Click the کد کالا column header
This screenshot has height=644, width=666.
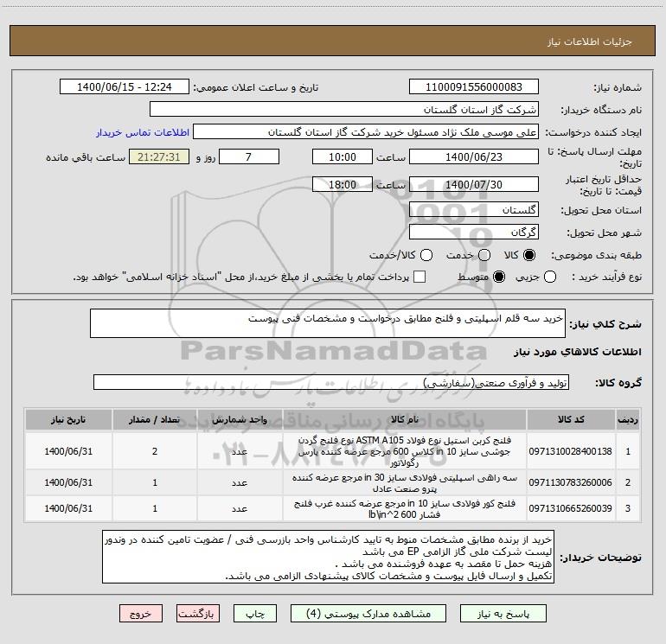(x=571, y=420)
